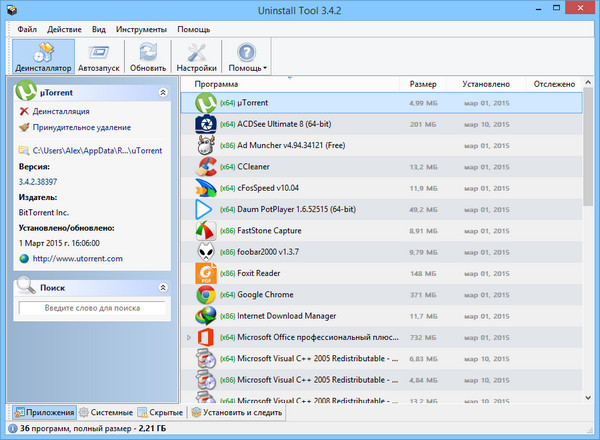Viewport: 600px width, 440px height.
Task: Switch to the Приложения tab
Action: coord(44,412)
